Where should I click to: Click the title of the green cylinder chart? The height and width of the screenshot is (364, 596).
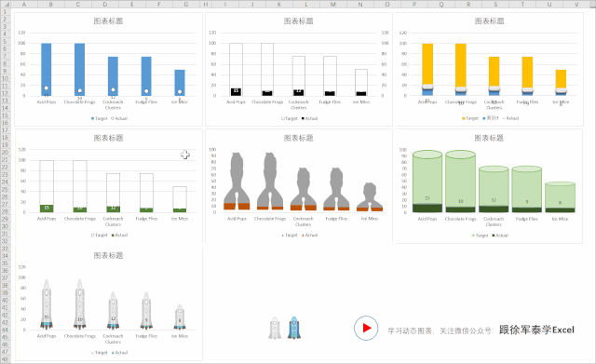[x=489, y=138]
